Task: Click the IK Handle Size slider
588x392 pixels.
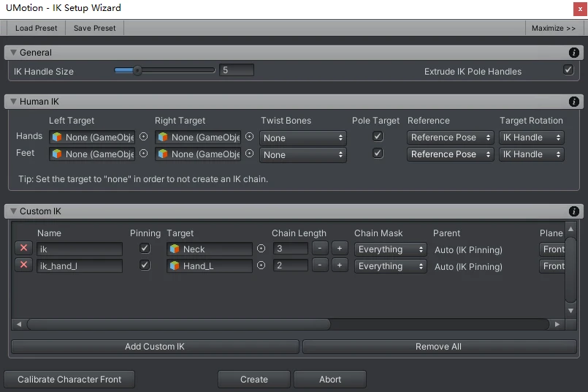Action: coord(164,70)
